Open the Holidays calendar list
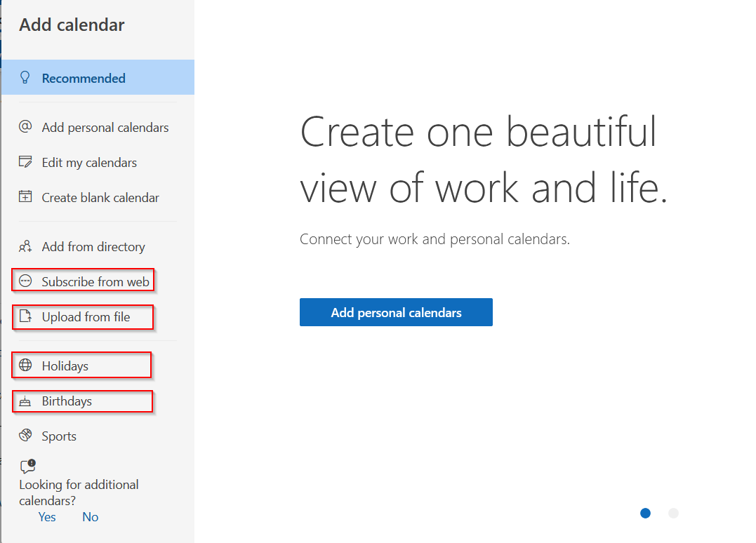The height and width of the screenshot is (543, 756). [x=65, y=366]
